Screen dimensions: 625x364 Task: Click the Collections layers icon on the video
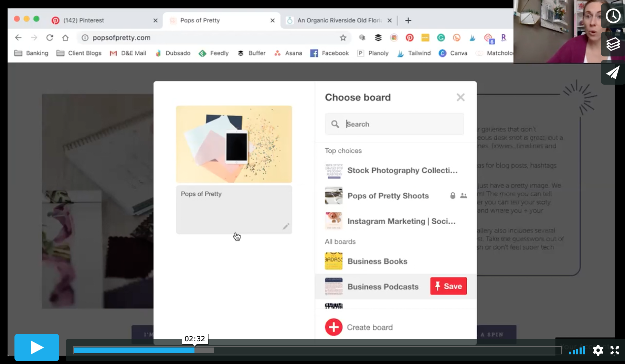[x=613, y=44]
